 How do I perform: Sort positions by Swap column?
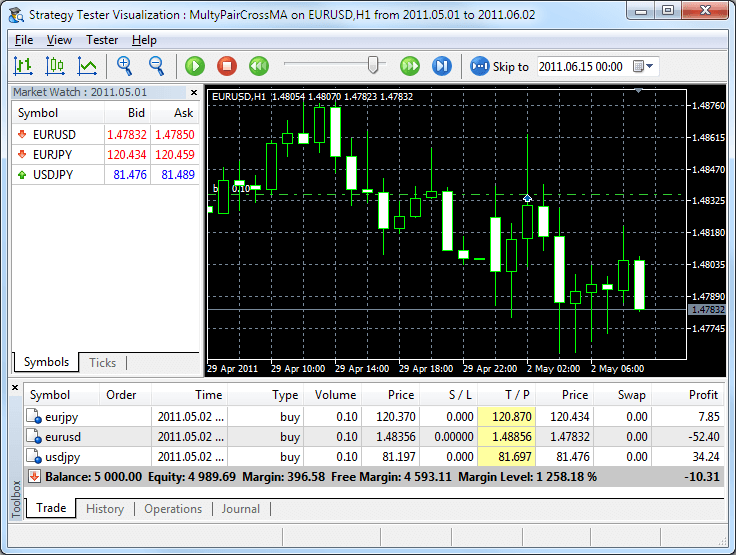point(622,395)
